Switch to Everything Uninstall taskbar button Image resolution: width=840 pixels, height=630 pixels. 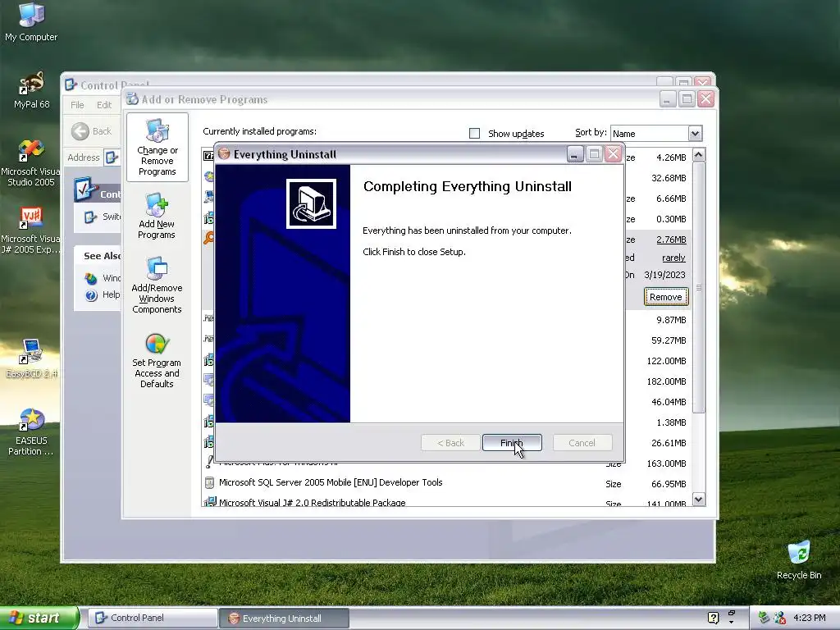285,619
